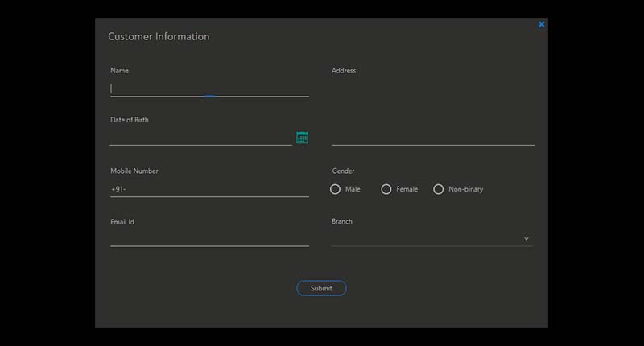Place cursor in Mobile Number field

pos(209,189)
